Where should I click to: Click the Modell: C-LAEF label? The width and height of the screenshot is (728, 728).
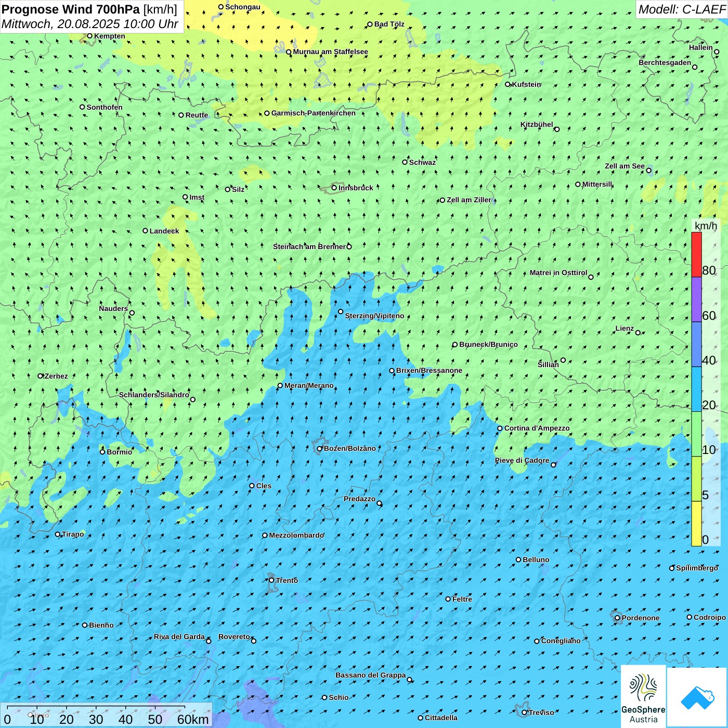pyautogui.click(x=681, y=9)
